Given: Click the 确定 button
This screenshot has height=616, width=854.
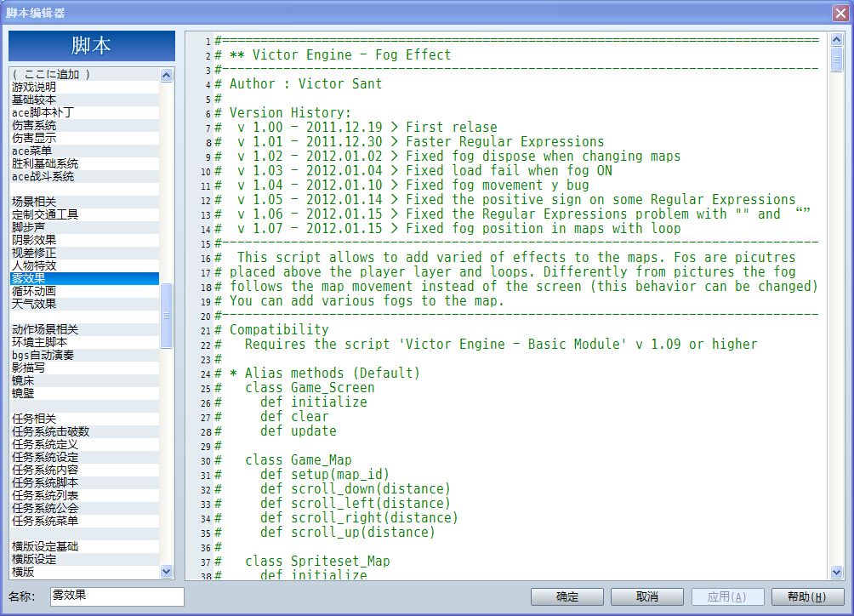Looking at the screenshot, I should (567, 596).
